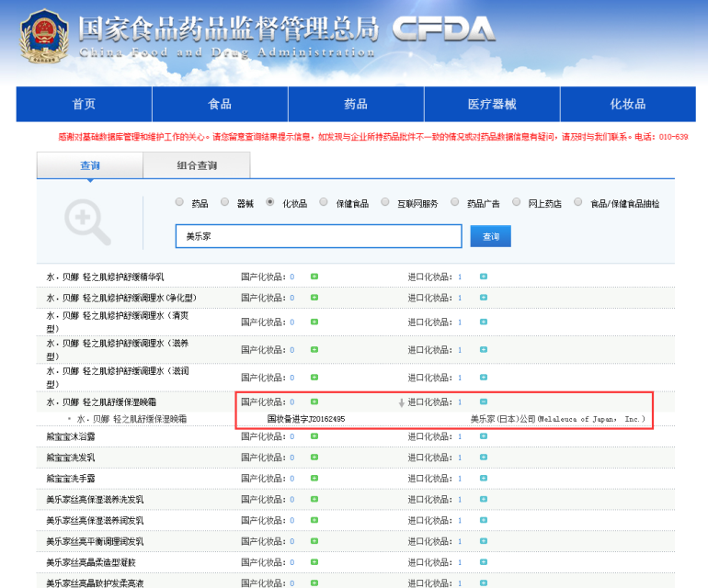
Task: Click product name 美乐家丝亮晶柔造型凝胶
Action: pos(91,562)
